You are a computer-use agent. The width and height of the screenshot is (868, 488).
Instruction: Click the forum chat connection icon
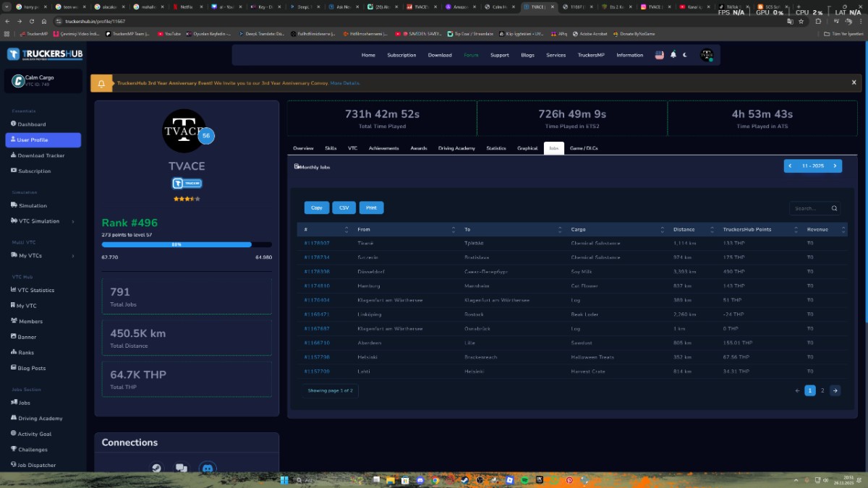tap(182, 468)
